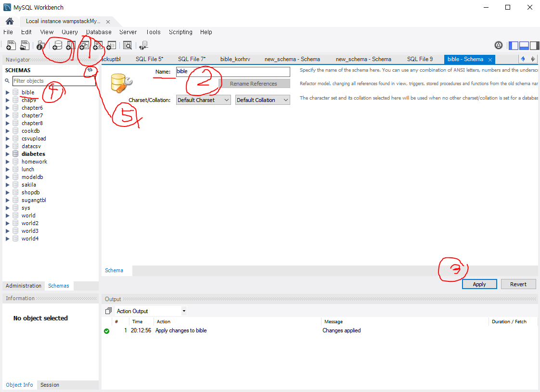Go to the Home screen icon
The width and height of the screenshot is (540, 392).
coord(10,21)
